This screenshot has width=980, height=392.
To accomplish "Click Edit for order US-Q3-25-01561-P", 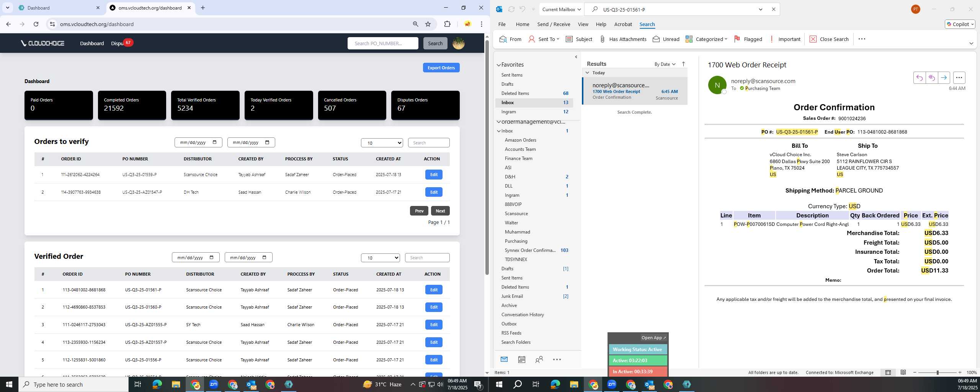I will pos(434,290).
